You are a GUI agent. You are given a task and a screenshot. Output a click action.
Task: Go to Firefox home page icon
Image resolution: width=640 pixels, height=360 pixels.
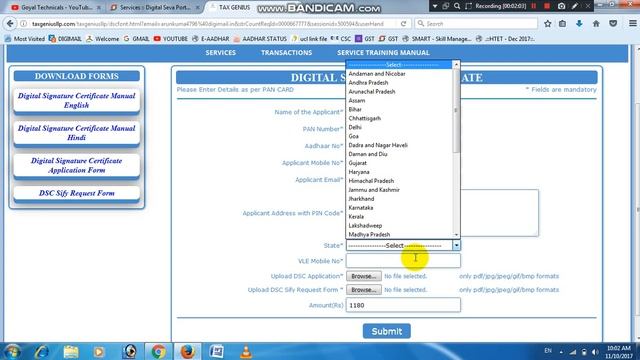596,24
